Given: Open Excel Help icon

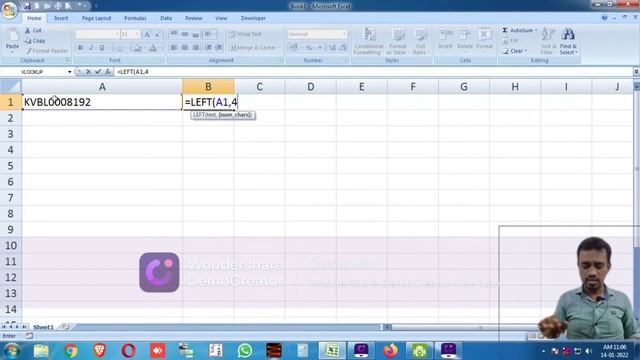Looking at the screenshot, I should coord(604,18).
